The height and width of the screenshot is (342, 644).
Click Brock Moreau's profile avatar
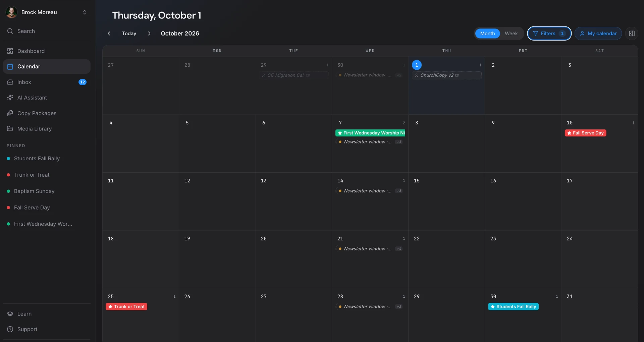[x=12, y=12]
